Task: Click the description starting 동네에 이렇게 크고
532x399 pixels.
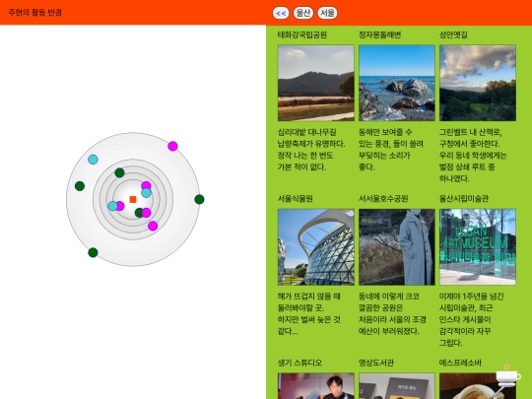Action: [392, 314]
